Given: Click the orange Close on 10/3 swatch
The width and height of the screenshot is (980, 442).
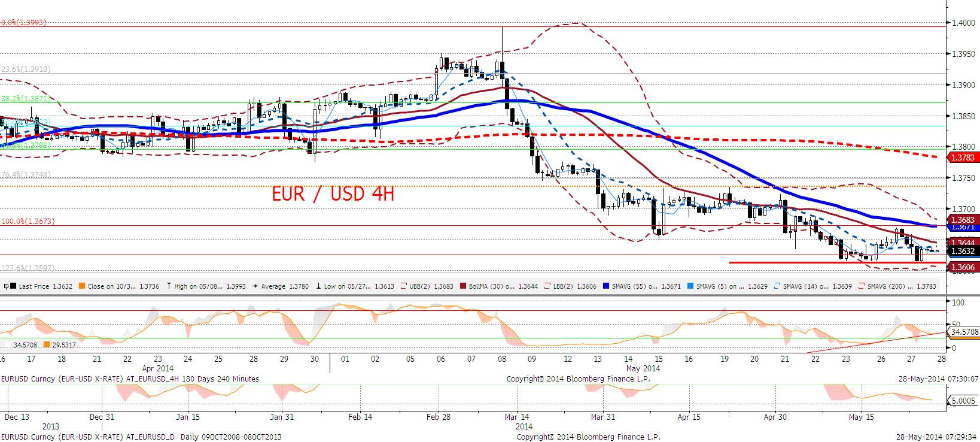Looking at the screenshot, I should click(82, 286).
